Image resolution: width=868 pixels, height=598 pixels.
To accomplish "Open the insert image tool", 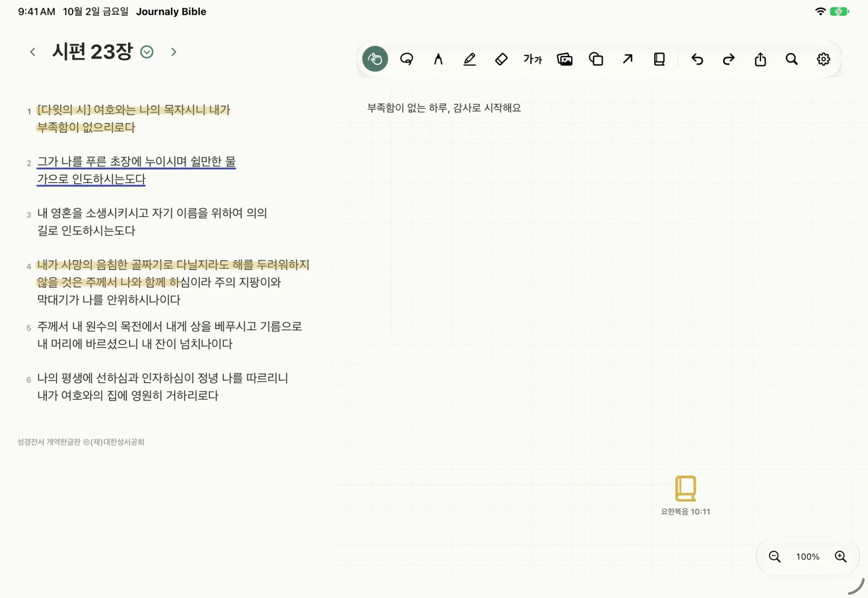I will click(x=565, y=59).
